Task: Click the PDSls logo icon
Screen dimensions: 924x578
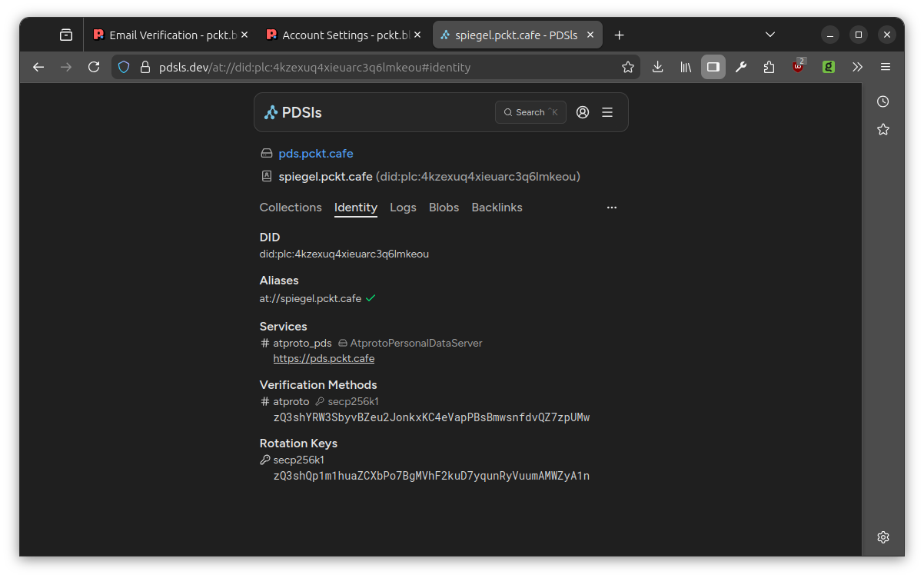Action: pos(271,113)
